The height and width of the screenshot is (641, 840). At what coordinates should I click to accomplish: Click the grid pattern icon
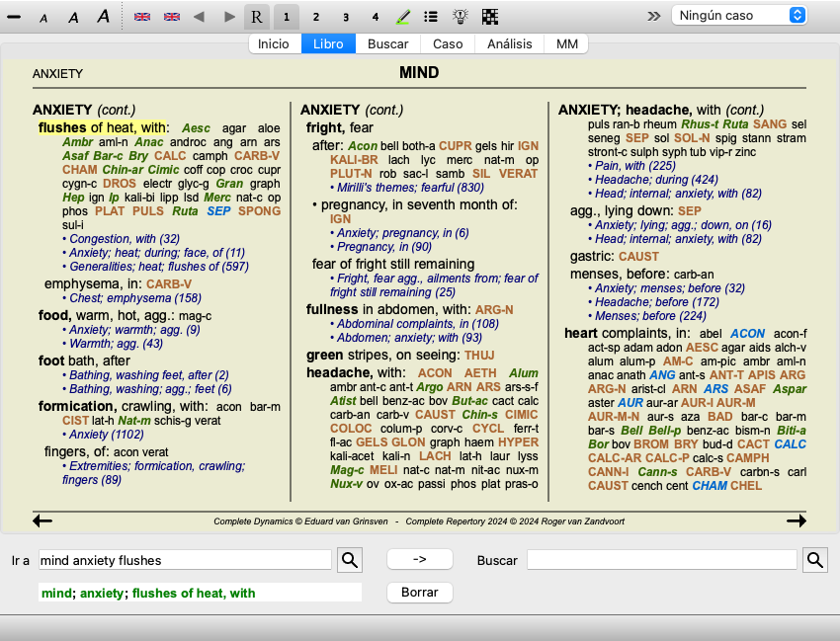[x=490, y=17]
